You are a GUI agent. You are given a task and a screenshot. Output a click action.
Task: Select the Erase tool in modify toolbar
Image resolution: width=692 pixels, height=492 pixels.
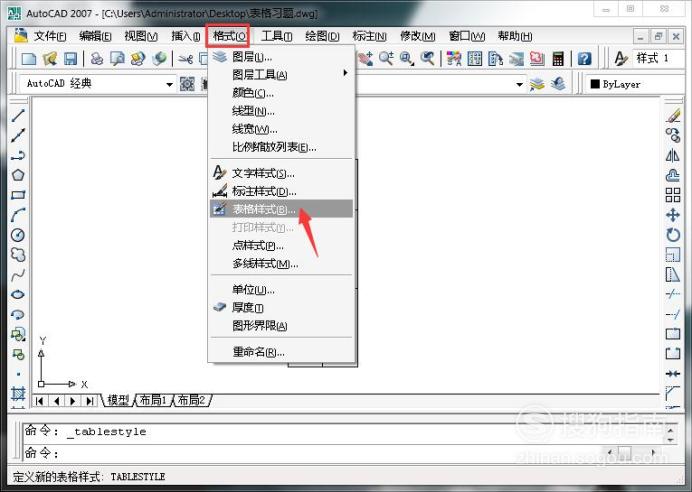[673, 115]
